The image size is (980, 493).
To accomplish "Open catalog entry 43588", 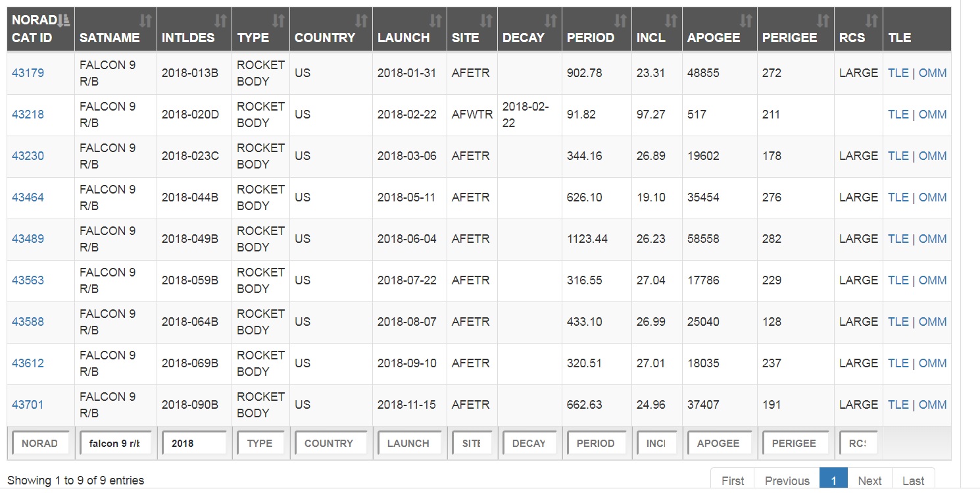I will click(28, 322).
